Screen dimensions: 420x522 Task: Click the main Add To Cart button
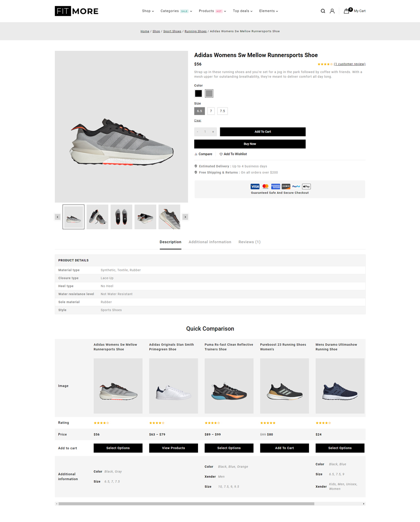[263, 132]
